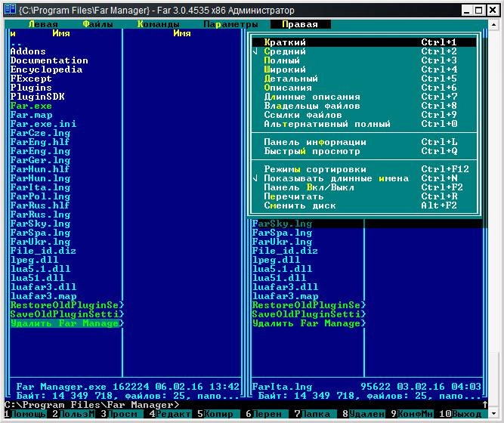Image resolution: width=504 pixels, height=423 pixels.
Task: Select Far.exe.ini file
Action: pyautogui.click(x=43, y=124)
